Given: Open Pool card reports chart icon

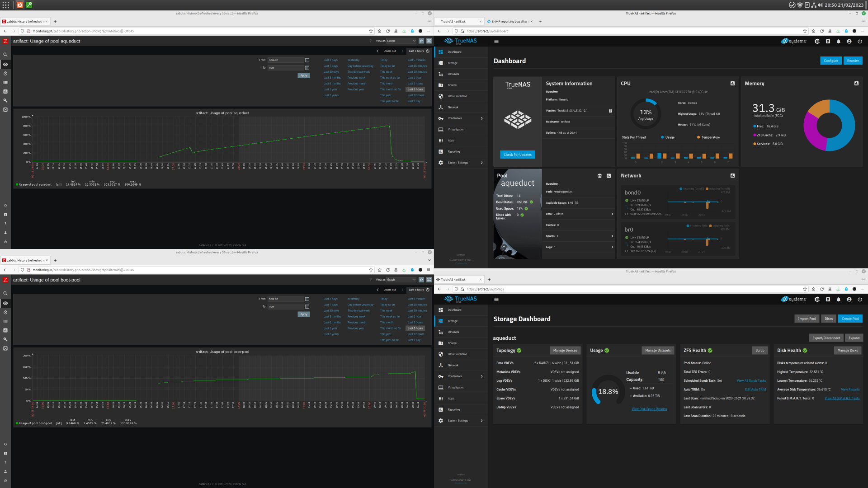Looking at the screenshot, I should (x=609, y=176).
